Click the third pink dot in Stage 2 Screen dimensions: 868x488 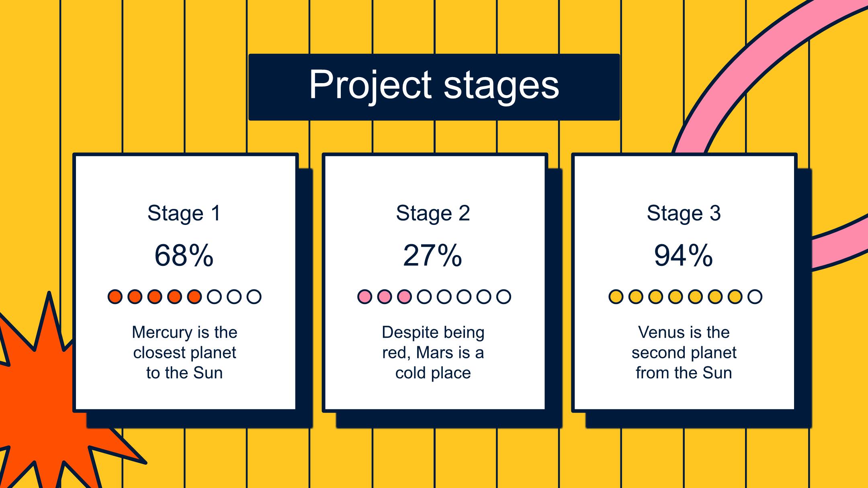[x=404, y=297]
